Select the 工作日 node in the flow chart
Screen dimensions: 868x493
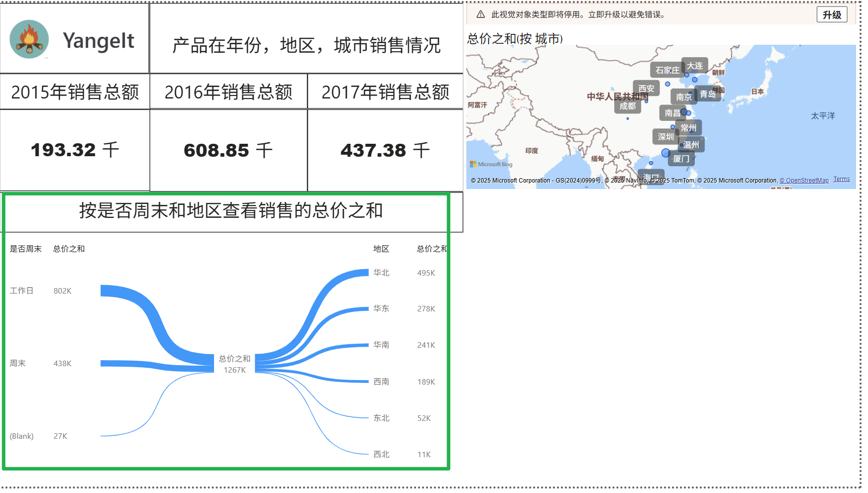click(x=21, y=291)
